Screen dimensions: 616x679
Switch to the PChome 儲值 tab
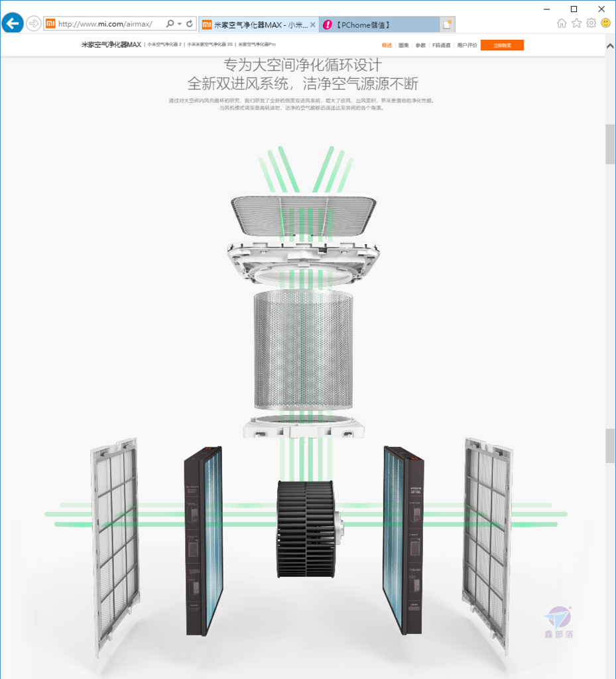pos(379,25)
